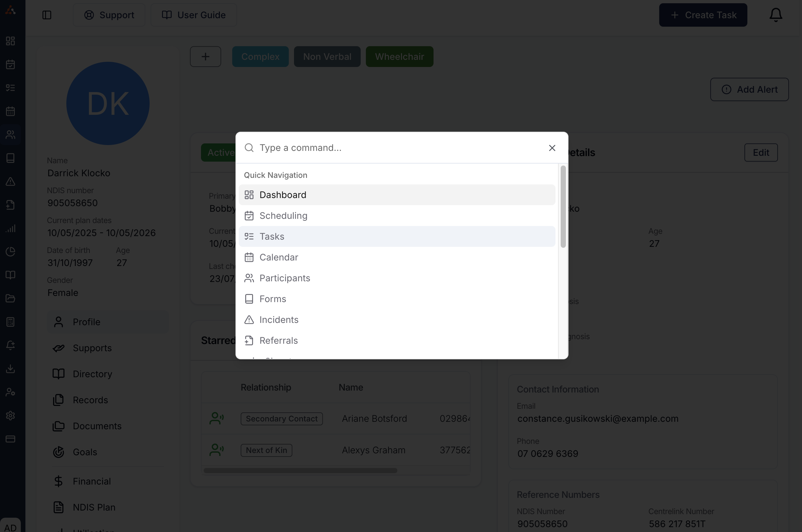Image resolution: width=802 pixels, height=532 pixels.
Task: Select Calendar in Quick Navigation
Action: 397,257
